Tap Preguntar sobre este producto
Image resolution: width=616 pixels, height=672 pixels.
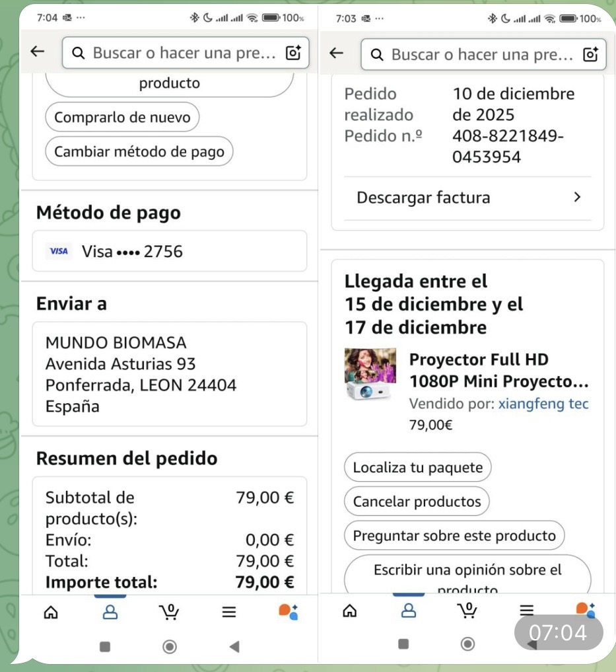tap(454, 536)
